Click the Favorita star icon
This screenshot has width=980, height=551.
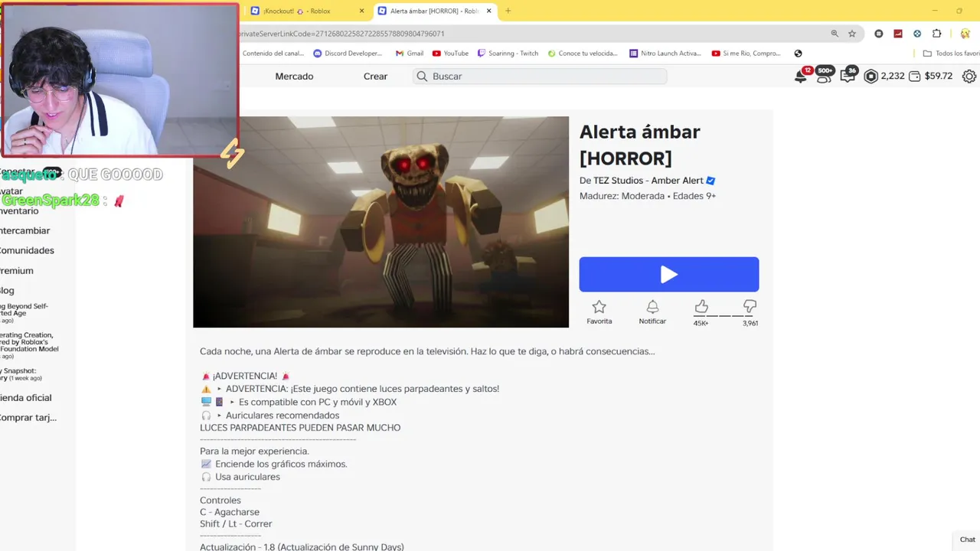[x=599, y=307]
